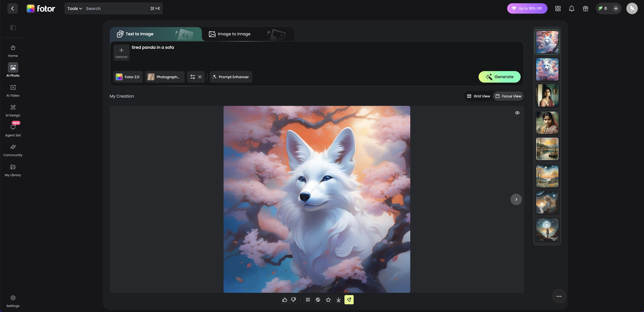Click the thumbs down icon below the image
Screen dimensions: 644x312
(x=293, y=300)
